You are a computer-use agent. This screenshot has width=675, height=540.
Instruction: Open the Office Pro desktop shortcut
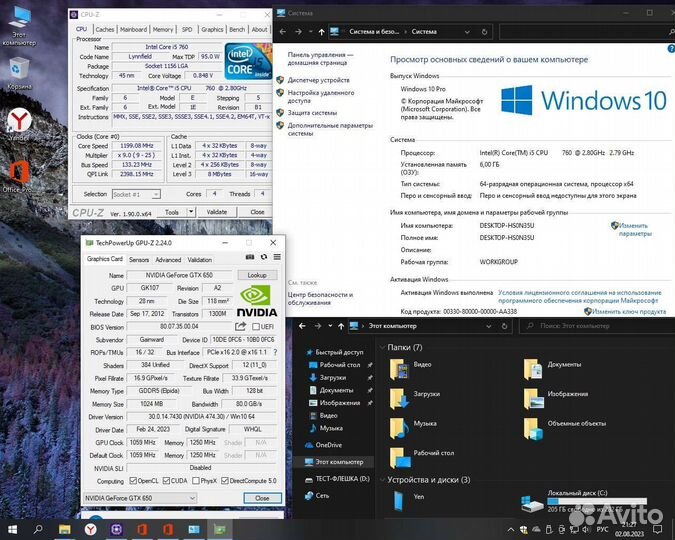coord(19,176)
